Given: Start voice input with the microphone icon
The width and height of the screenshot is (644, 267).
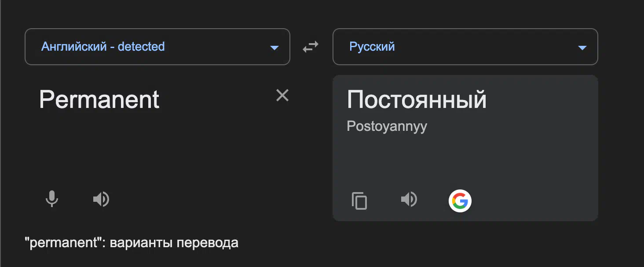Looking at the screenshot, I should click(x=52, y=199).
